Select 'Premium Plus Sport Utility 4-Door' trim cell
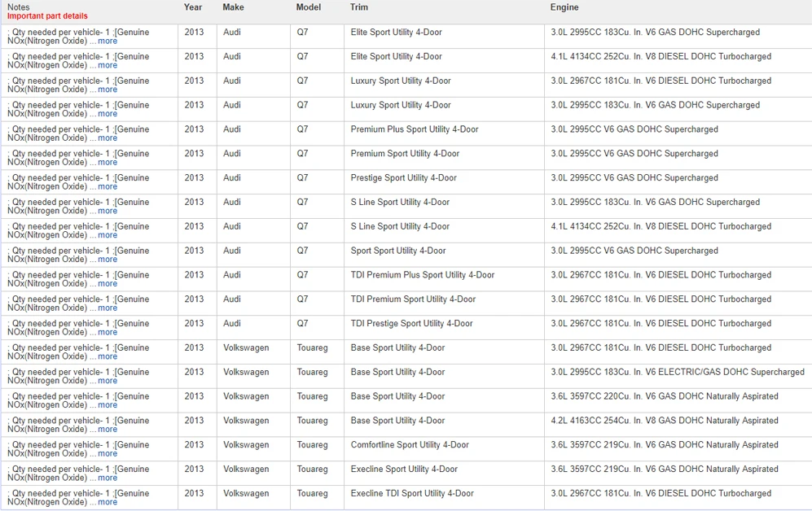 click(x=415, y=129)
